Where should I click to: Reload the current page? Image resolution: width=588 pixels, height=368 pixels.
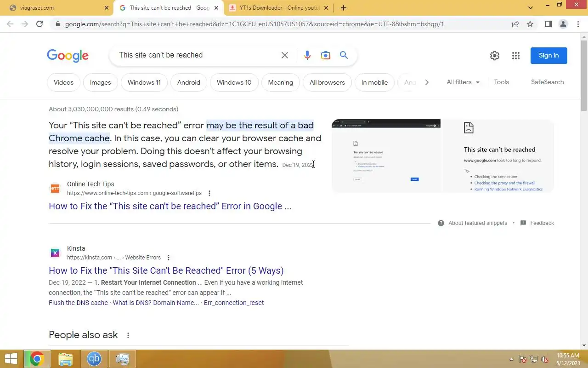(x=40, y=24)
